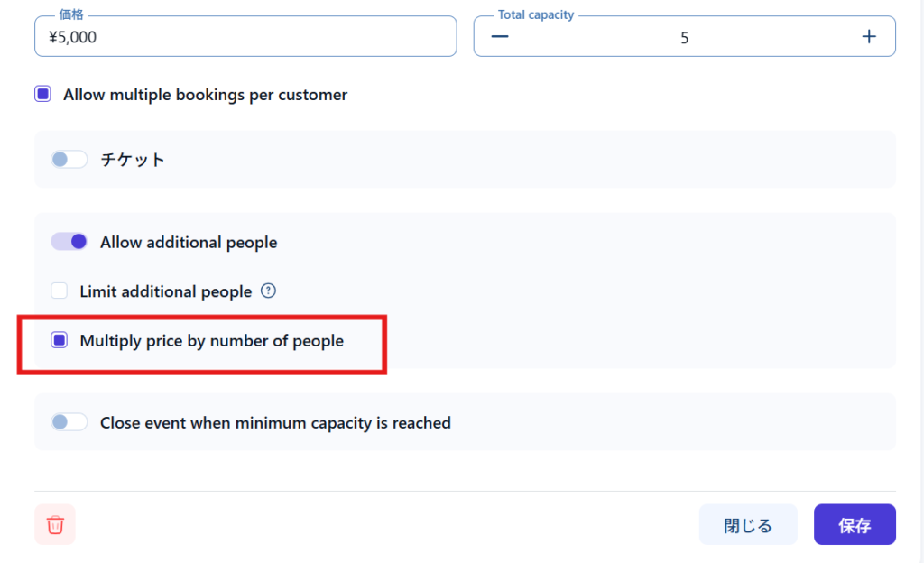Increase total capacity with the plus button
This screenshot has height=563, width=924.
869,36
